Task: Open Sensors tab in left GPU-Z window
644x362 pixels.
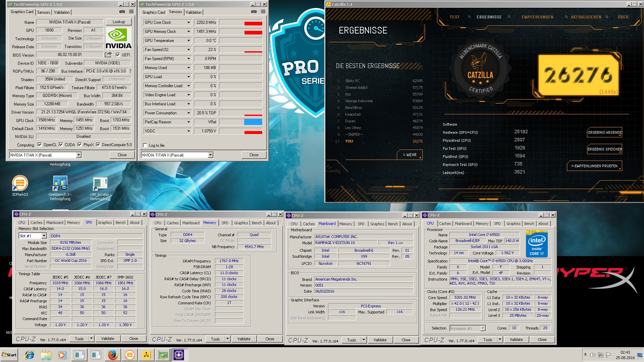Action: (44, 12)
